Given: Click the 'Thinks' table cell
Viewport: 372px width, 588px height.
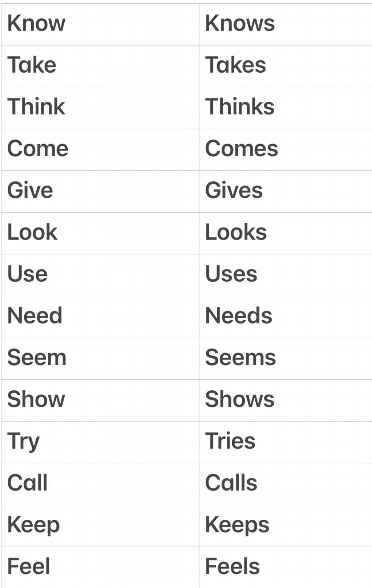Looking at the screenshot, I should coord(286,108).
